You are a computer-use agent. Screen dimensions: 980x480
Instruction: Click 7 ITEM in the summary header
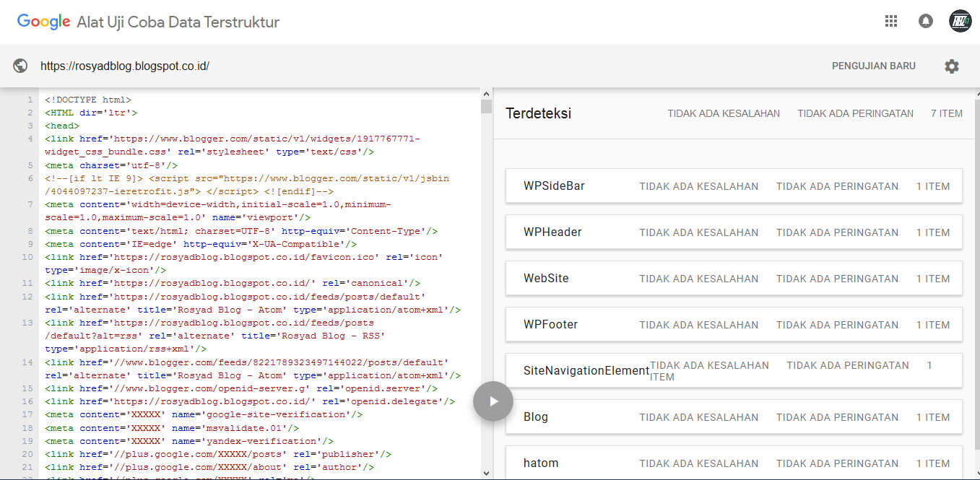click(947, 113)
